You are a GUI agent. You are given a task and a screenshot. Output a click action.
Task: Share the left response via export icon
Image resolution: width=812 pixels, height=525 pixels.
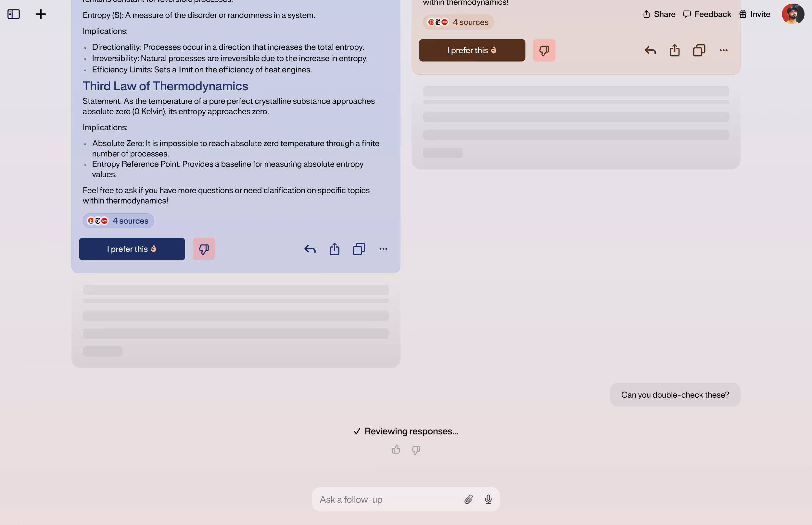334,249
